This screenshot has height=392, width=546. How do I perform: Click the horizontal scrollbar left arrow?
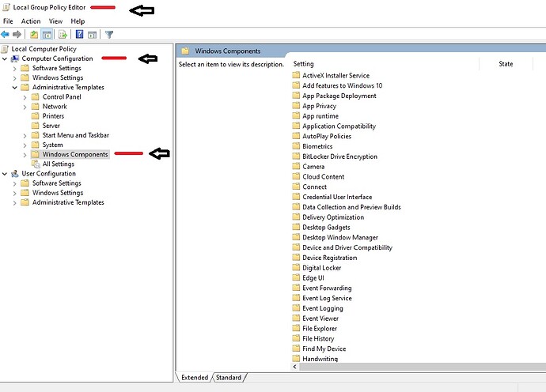[x=295, y=366]
